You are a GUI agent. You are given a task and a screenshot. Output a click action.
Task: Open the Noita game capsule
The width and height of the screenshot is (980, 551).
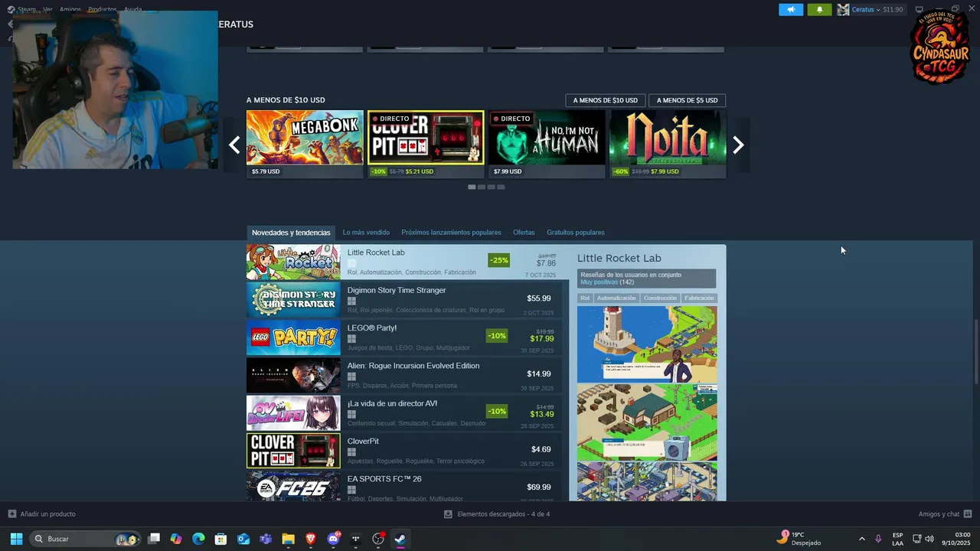668,144
